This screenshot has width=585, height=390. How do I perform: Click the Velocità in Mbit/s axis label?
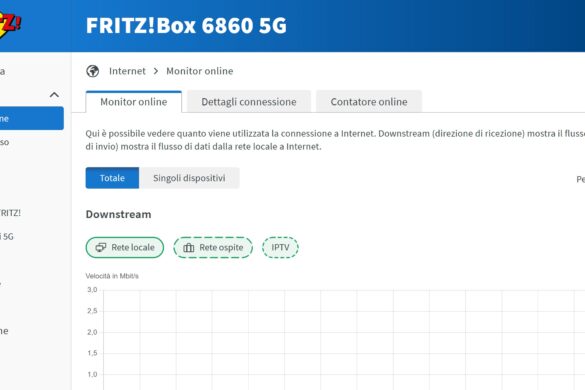pos(112,276)
